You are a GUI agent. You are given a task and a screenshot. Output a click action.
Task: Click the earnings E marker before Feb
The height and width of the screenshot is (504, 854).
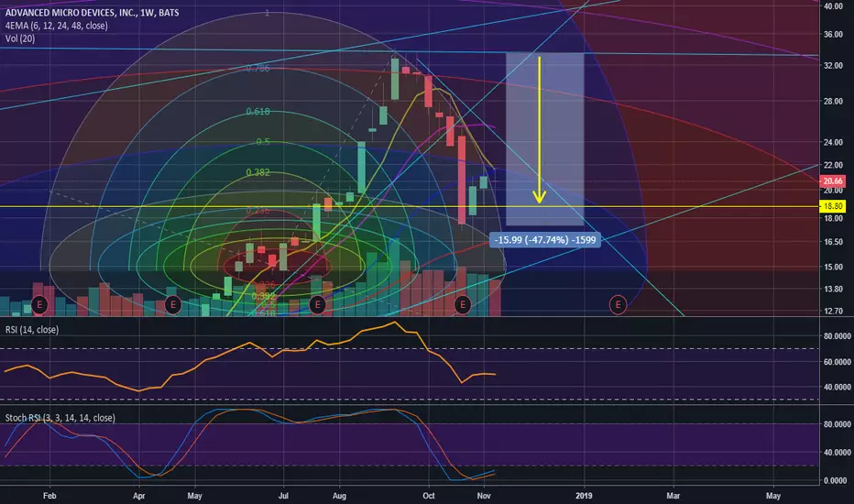pyautogui.click(x=39, y=304)
